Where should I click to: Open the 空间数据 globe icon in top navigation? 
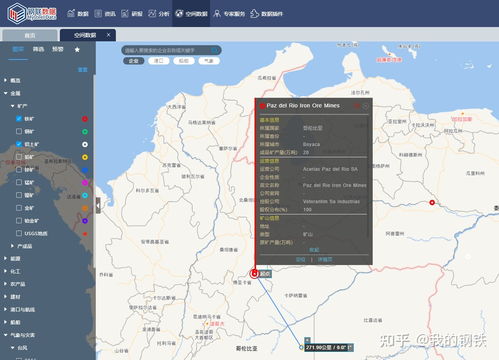coord(179,13)
